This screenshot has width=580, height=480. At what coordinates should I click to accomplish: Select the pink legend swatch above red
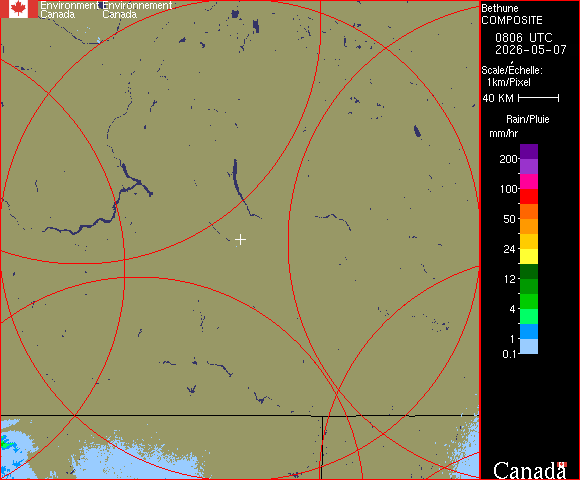[529, 182]
